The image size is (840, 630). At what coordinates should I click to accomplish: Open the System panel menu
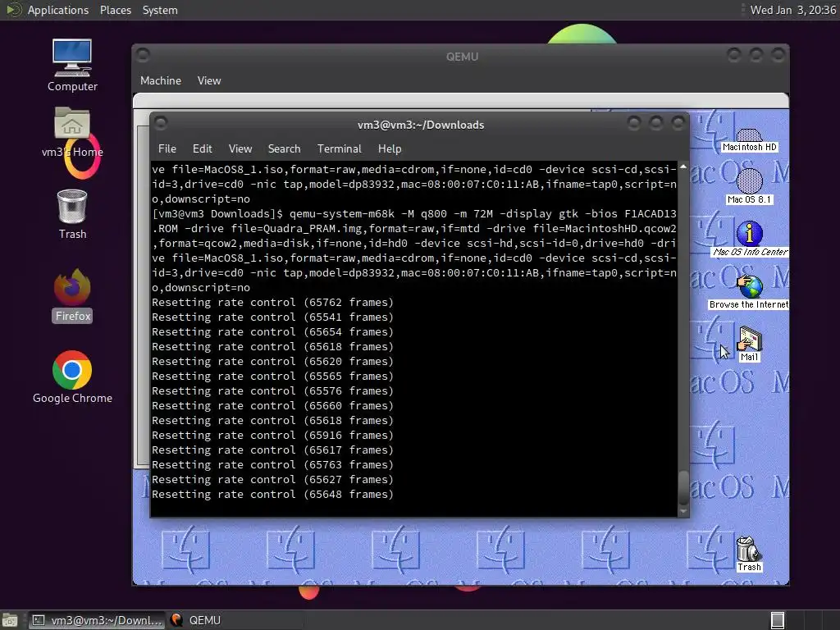tap(160, 10)
